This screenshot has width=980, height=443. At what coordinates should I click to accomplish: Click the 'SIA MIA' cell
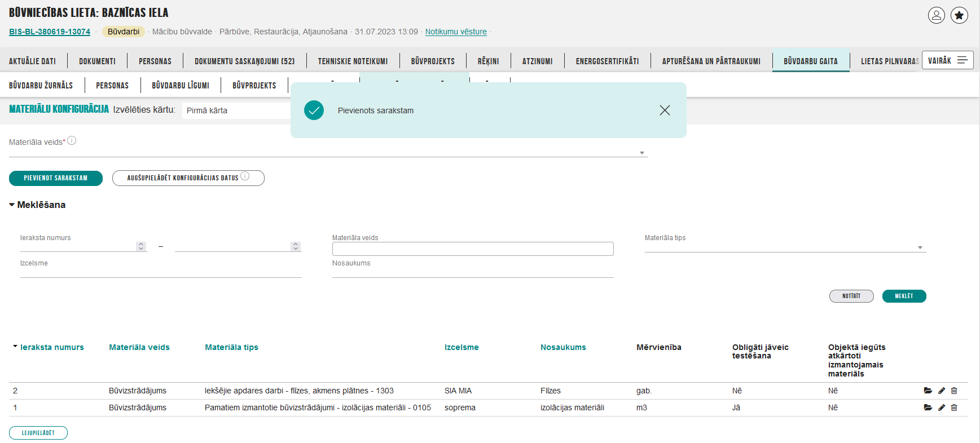point(458,391)
